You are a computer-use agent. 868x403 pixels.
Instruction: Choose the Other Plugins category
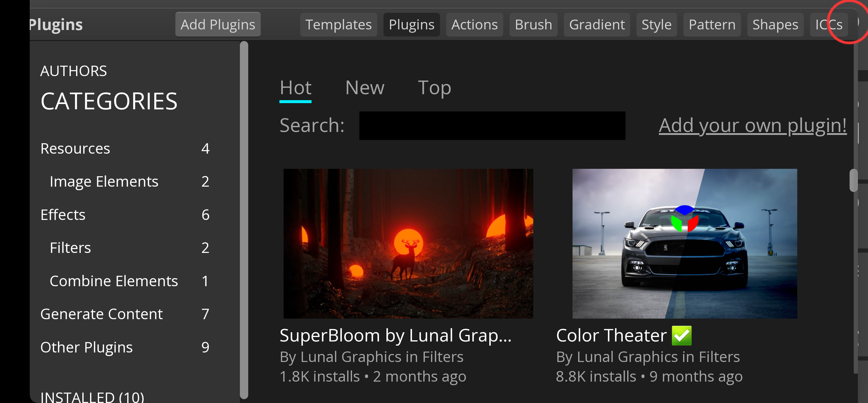click(x=86, y=347)
